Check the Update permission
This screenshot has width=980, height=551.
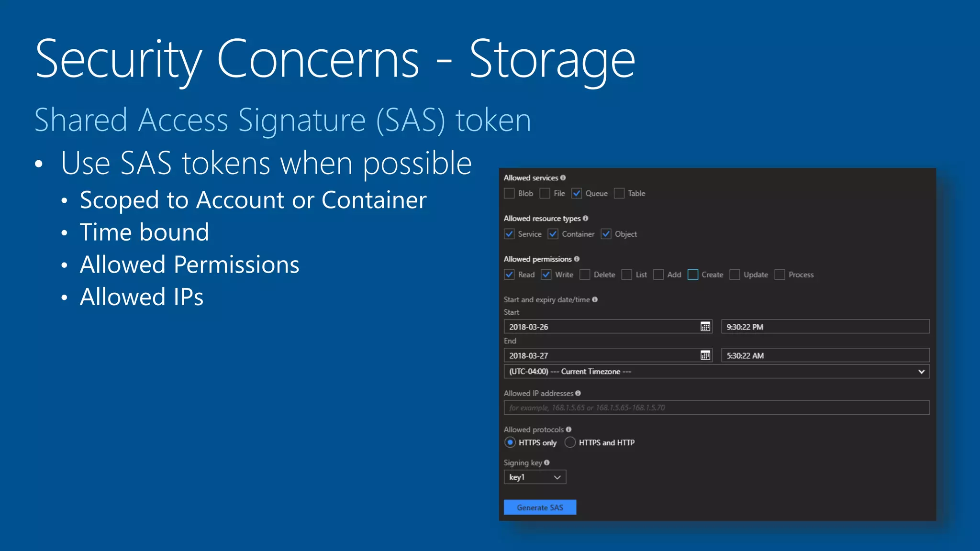735,275
